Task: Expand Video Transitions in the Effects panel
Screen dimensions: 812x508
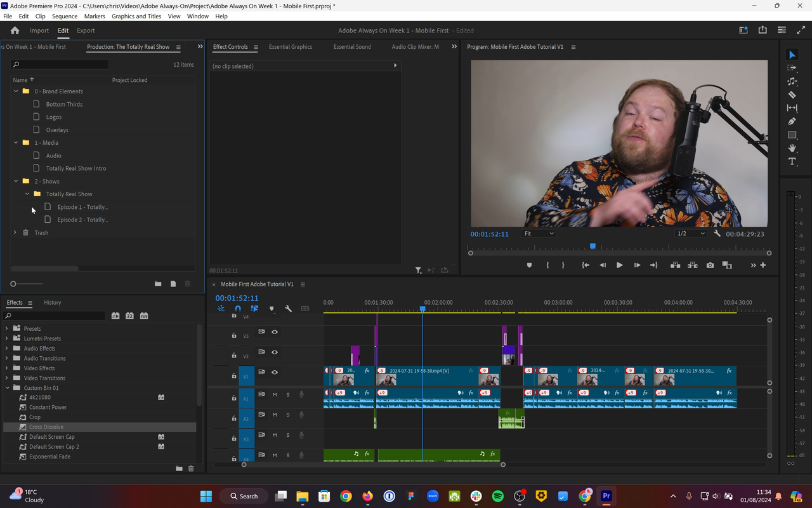Action: click(8, 378)
